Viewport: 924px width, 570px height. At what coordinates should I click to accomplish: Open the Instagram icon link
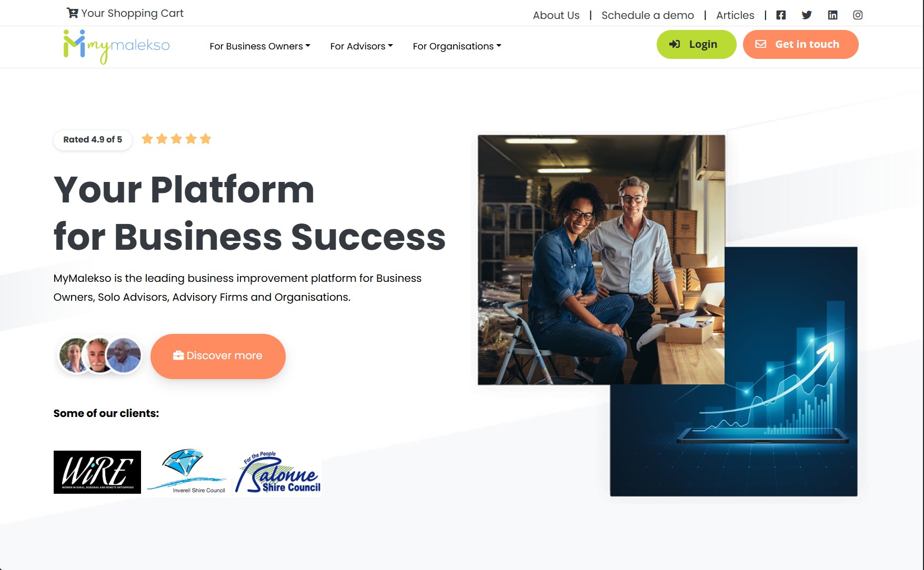click(x=858, y=15)
